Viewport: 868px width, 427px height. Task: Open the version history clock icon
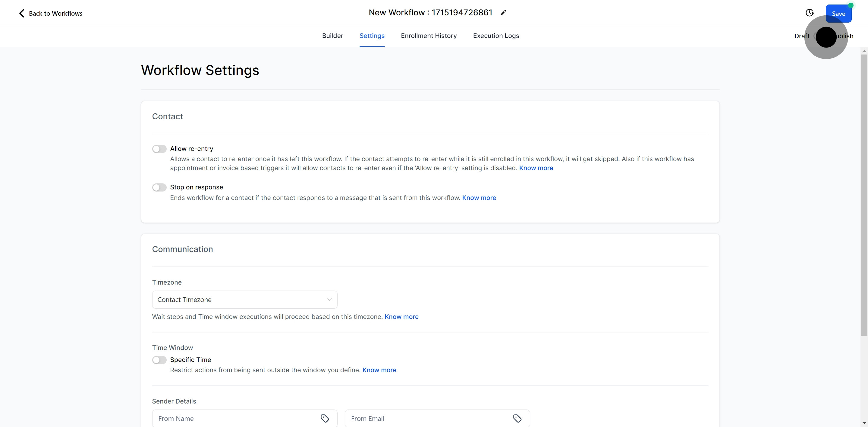809,13
